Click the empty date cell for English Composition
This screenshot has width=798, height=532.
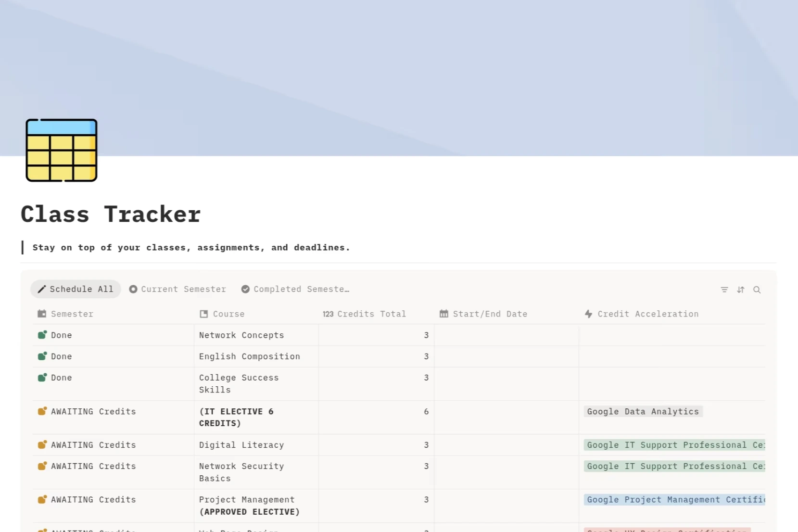505,356
